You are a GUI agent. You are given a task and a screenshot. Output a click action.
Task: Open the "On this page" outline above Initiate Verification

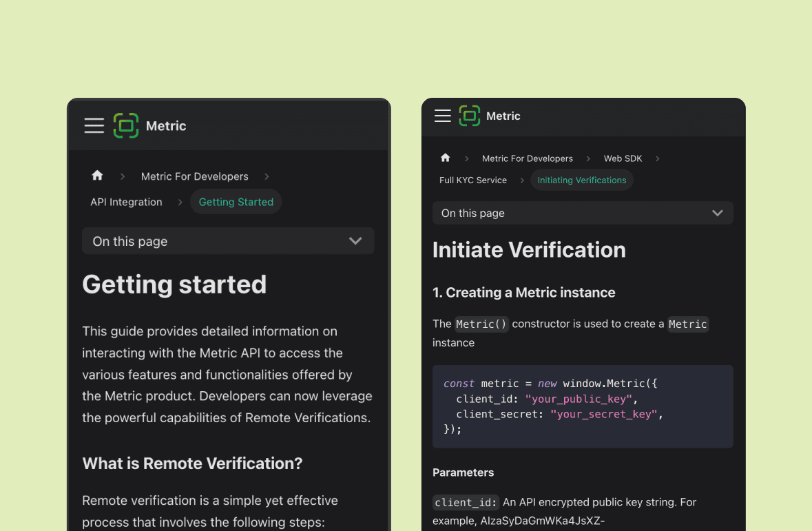pyautogui.click(x=583, y=213)
